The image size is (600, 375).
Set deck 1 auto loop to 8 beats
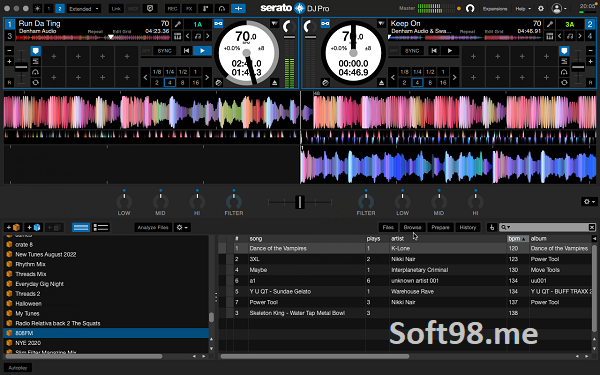(183, 82)
